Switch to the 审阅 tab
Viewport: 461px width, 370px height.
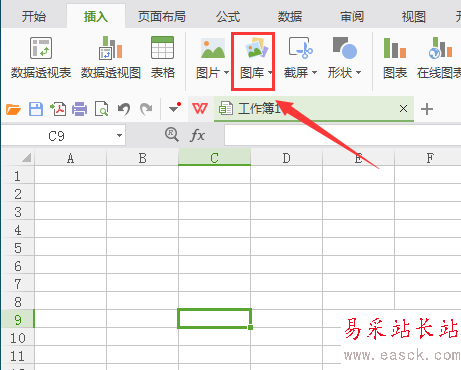click(352, 16)
